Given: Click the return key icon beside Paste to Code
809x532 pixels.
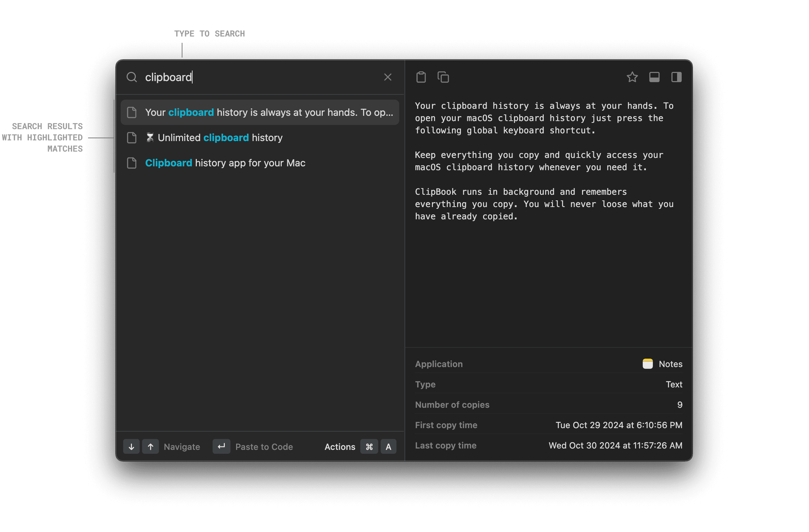Looking at the screenshot, I should (x=221, y=447).
